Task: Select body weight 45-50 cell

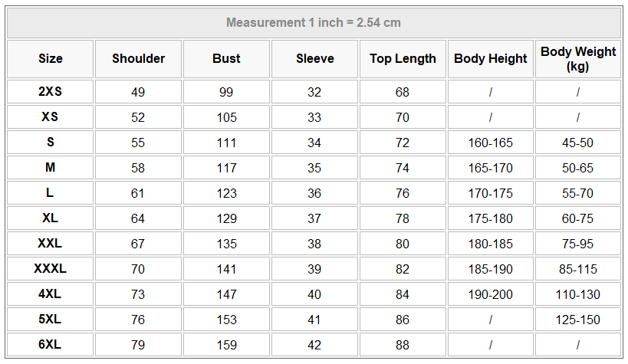Action: pyautogui.click(x=578, y=143)
